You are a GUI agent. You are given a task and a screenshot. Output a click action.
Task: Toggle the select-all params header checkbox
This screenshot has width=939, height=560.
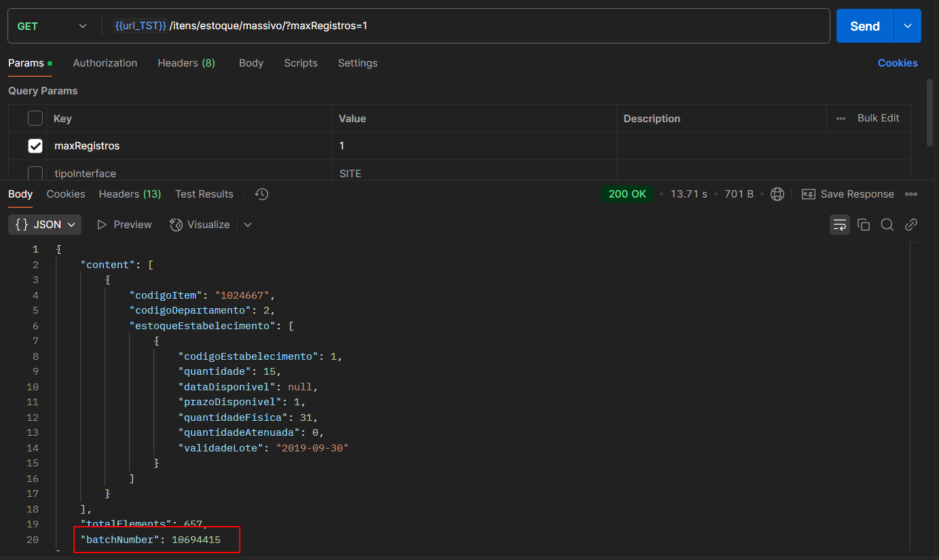point(35,118)
